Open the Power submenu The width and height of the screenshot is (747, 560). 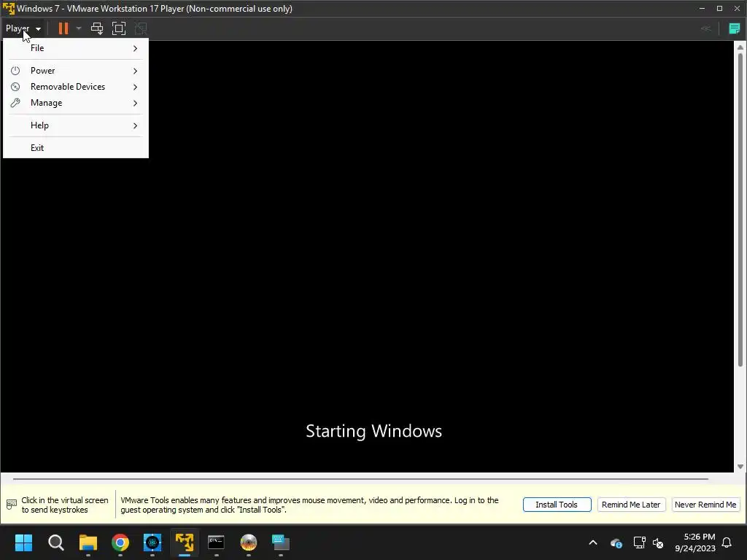[x=76, y=71]
